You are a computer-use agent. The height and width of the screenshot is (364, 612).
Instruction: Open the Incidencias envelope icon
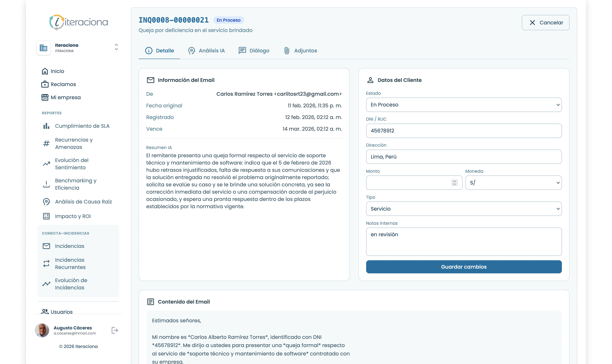[x=46, y=246]
